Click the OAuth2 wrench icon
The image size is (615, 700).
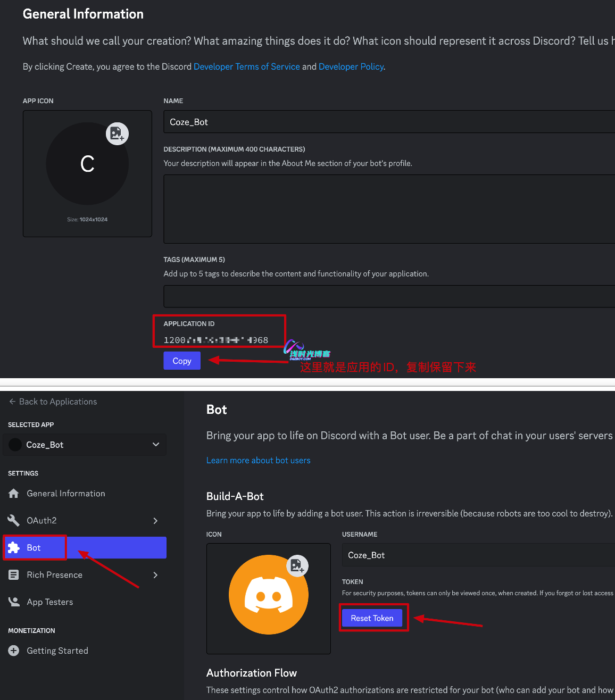coord(14,520)
